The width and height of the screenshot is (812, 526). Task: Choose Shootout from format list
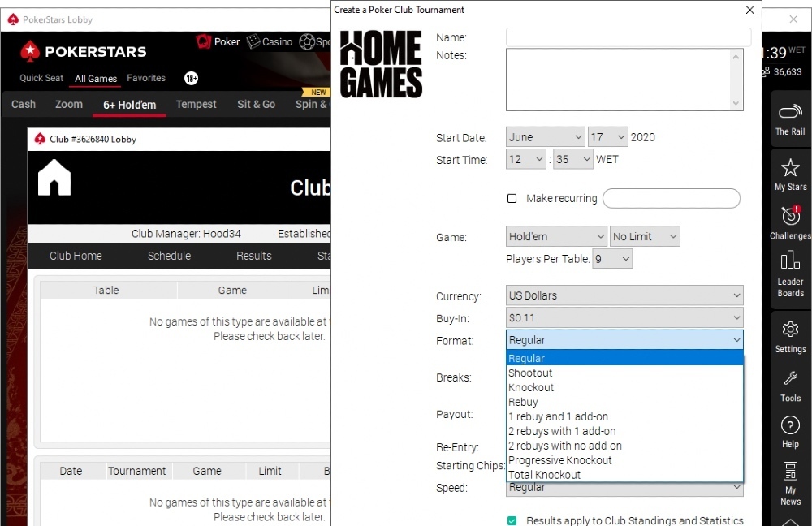(530, 373)
